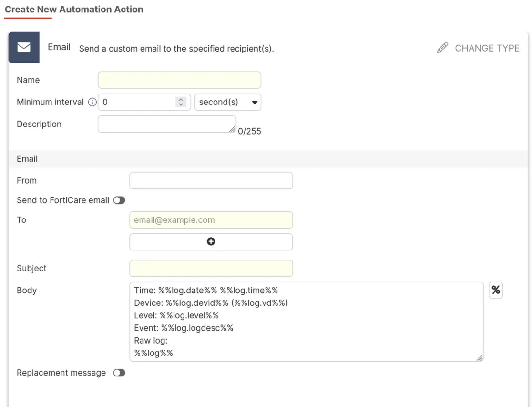Viewport: 532px width, 407px height.
Task: Click the pencil icon beside CHANGE TYPE
Action: tap(442, 48)
